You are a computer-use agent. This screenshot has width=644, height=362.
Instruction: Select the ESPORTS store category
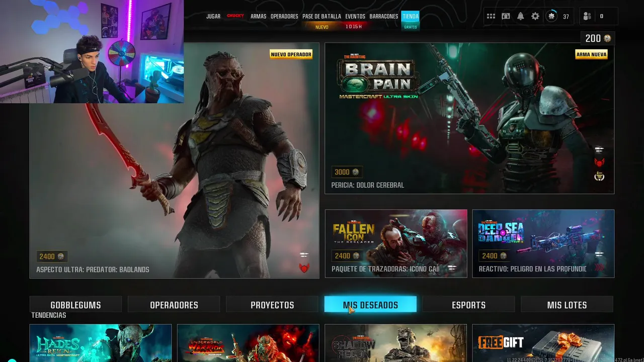coord(468,305)
